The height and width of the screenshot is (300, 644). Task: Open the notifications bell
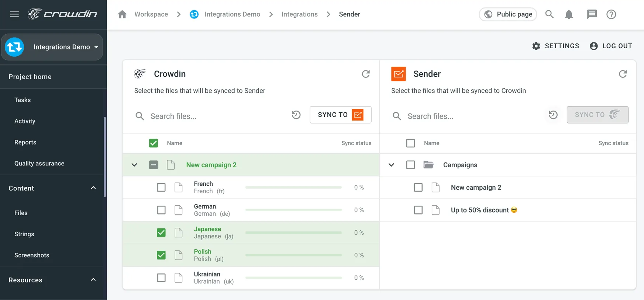[569, 14]
